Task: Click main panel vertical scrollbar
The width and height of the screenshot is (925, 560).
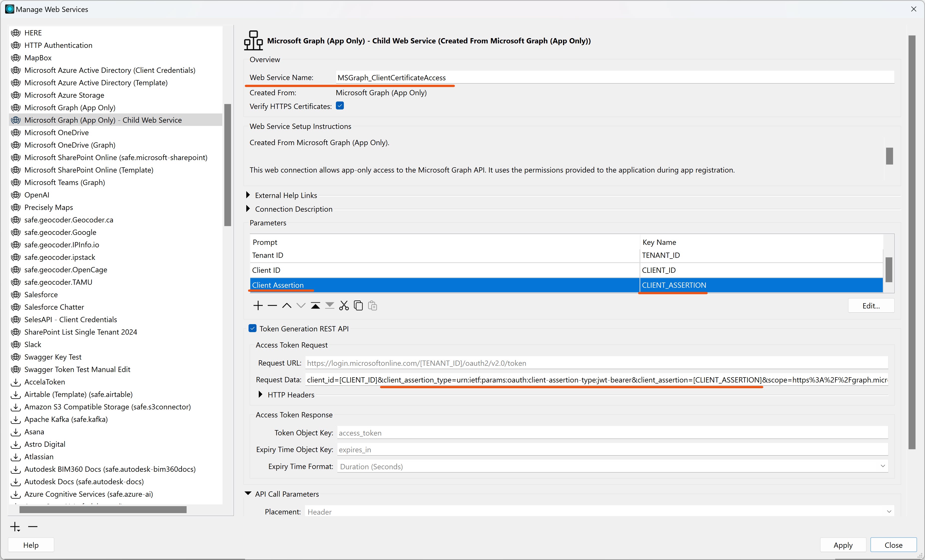Action: tap(912, 242)
